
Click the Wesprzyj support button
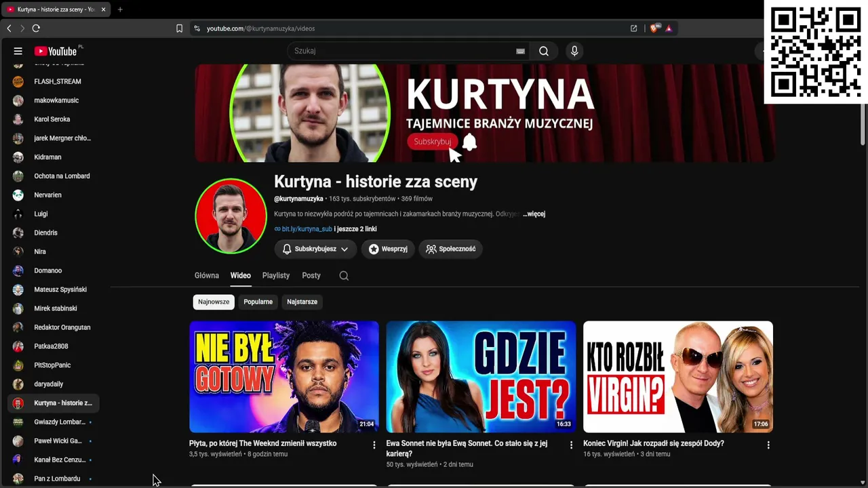pyautogui.click(x=388, y=249)
